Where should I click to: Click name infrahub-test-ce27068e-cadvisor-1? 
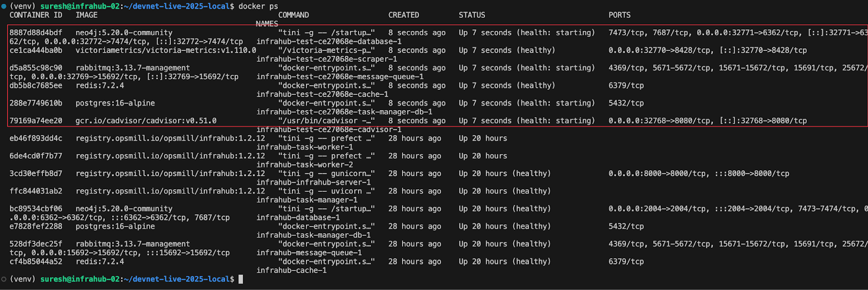329,130
